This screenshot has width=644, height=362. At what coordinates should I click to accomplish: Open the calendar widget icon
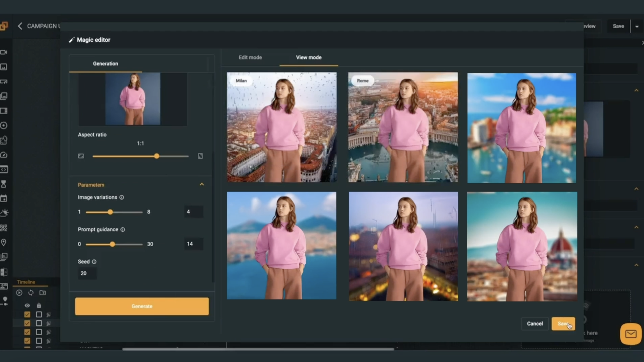[4, 198]
